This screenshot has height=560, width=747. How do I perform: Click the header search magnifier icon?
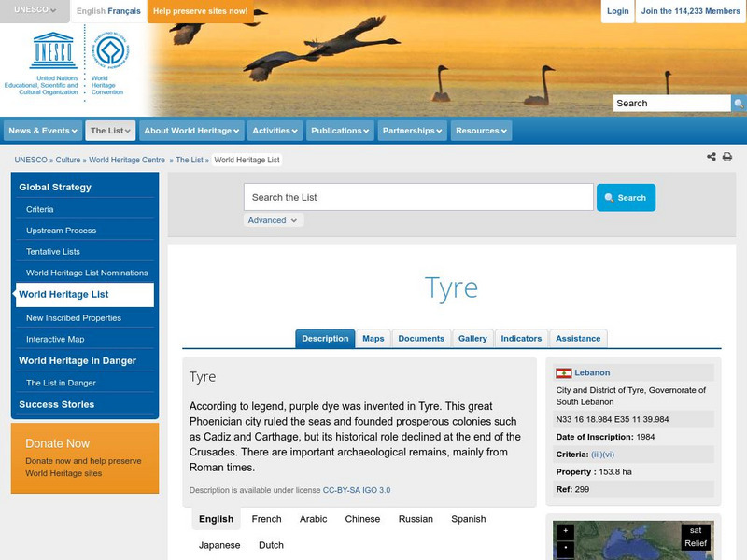click(x=739, y=104)
